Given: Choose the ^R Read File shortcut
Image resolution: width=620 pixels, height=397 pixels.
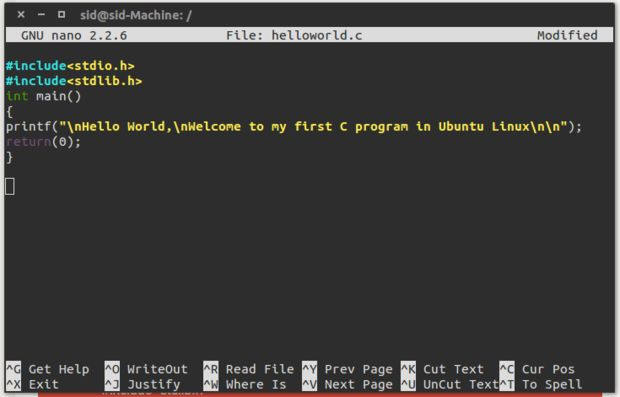Looking at the screenshot, I should [x=248, y=369].
